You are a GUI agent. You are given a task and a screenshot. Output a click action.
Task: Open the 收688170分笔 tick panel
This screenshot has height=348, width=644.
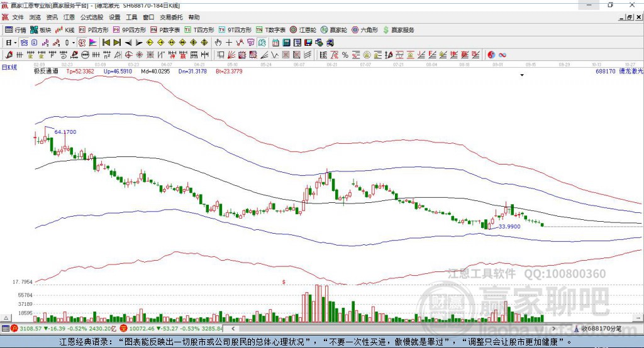point(599,329)
